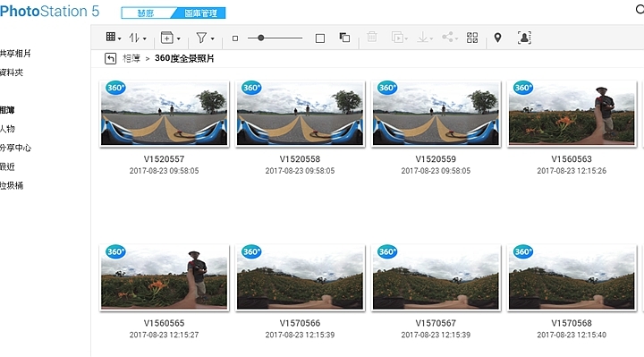Screen dimensions: 644x357
Task: Select 人物 in the sidebar
Action: click(x=7, y=129)
